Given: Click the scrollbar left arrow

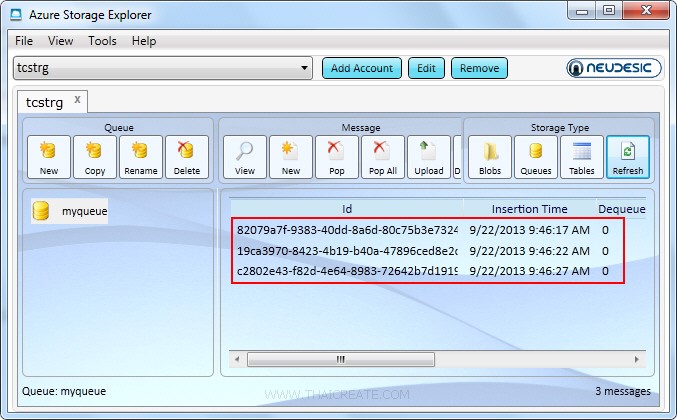Looking at the screenshot, I should (237, 359).
